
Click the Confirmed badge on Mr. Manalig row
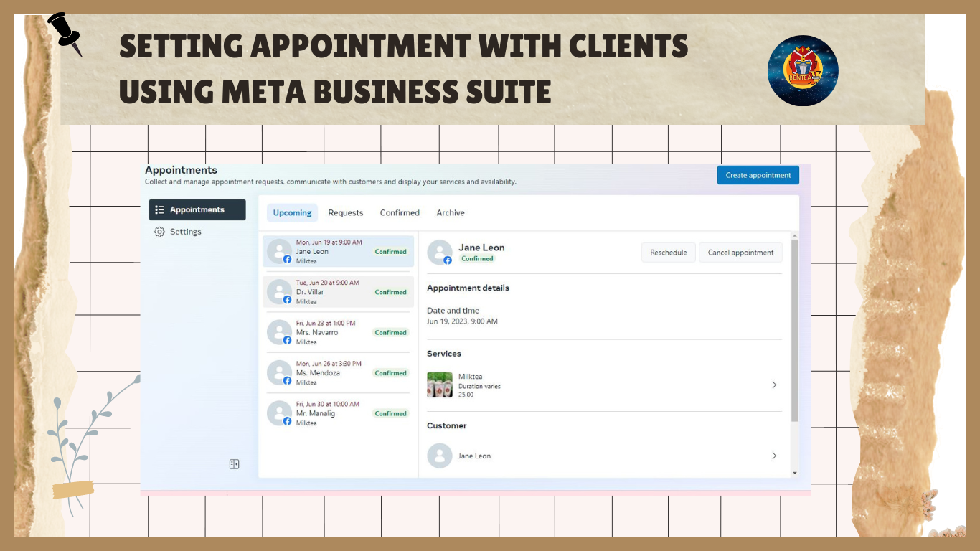pyautogui.click(x=391, y=413)
